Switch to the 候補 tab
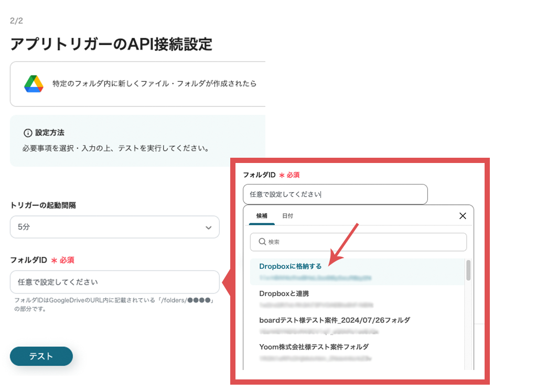Image resolution: width=547 pixels, height=392 pixels. pyautogui.click(x=262, y=216)
